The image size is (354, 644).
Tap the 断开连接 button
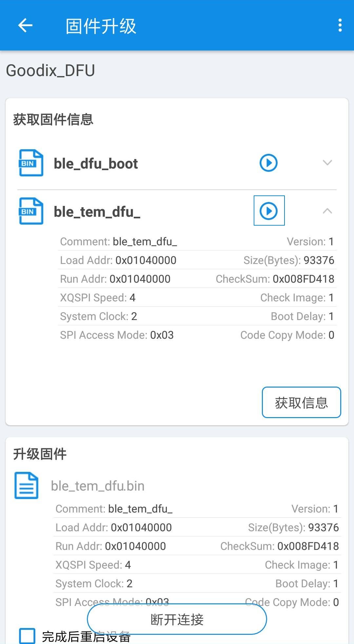pyautogui.click(x=177, y=619)
